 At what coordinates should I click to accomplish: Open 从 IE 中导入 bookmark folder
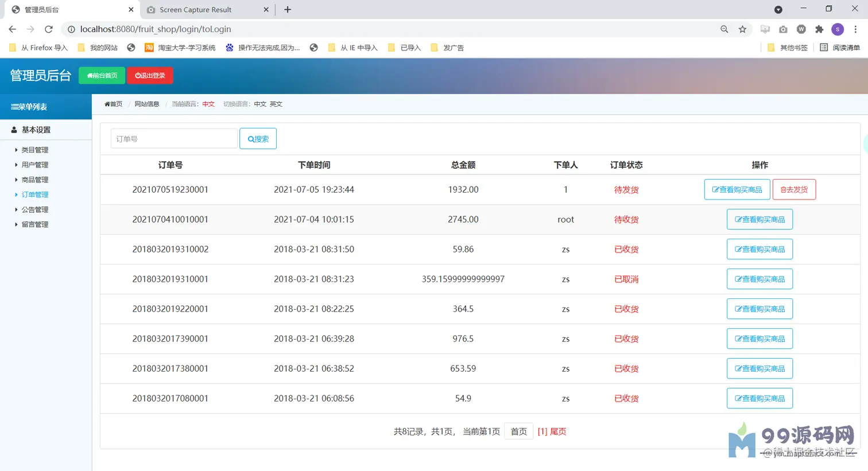click(352, 48)
